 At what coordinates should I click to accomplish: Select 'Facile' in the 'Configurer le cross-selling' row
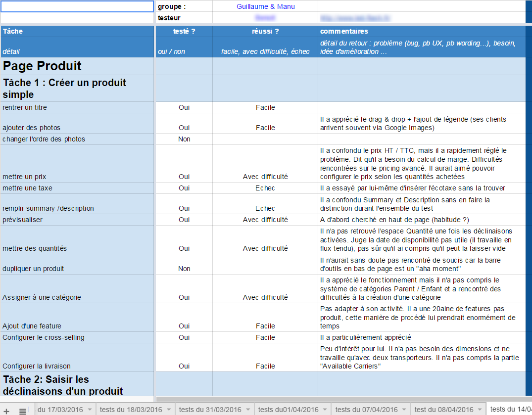coord(265,337)
